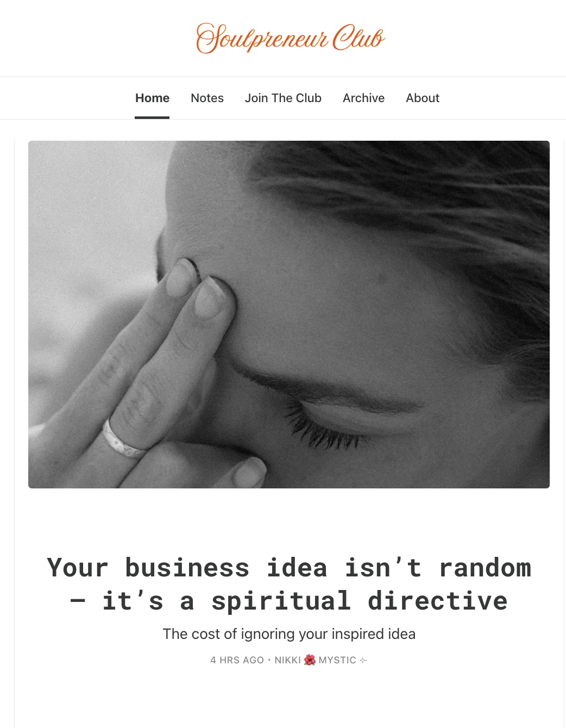Open the Archive section

click(363, 98)
